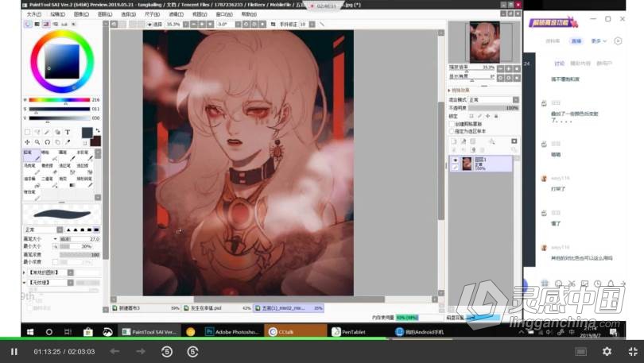Open the rotation angle dropdown in toolbar
This screenshot has width=644, height=363.
click(238, 24)
